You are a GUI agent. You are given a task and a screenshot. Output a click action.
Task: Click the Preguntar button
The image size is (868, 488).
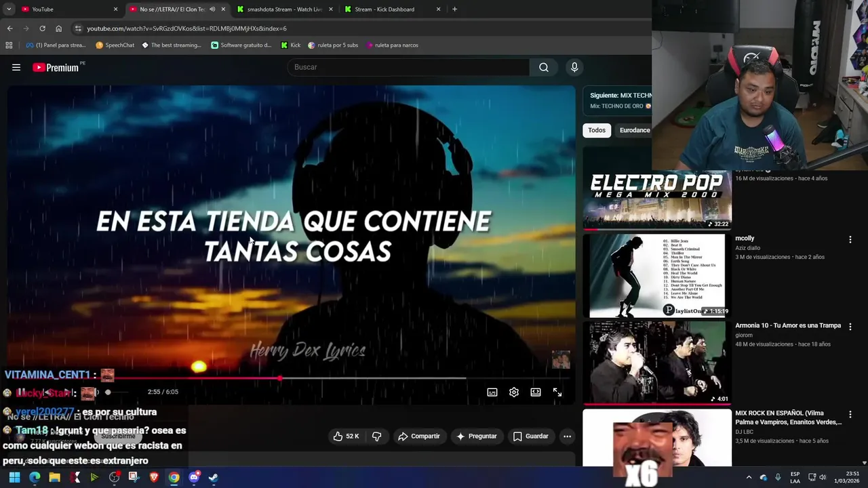[477, 436]
